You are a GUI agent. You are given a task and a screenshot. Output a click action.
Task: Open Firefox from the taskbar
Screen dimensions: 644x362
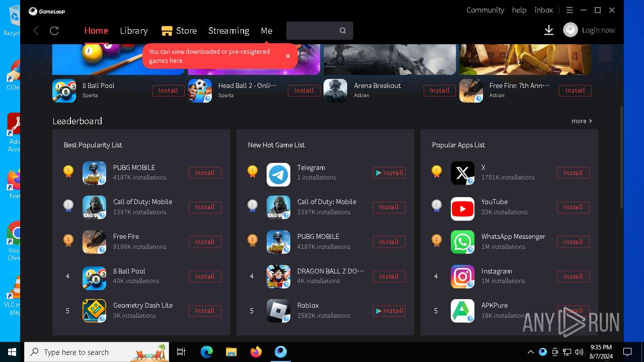(256, 352)
